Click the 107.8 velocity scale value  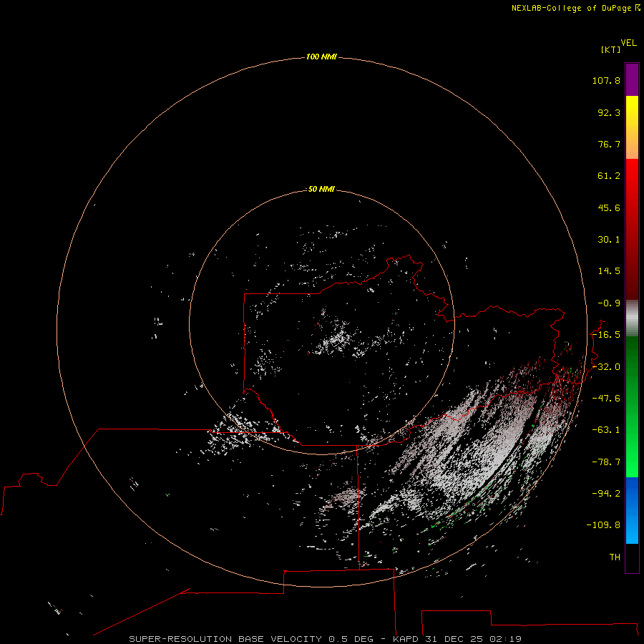(606, 80)
